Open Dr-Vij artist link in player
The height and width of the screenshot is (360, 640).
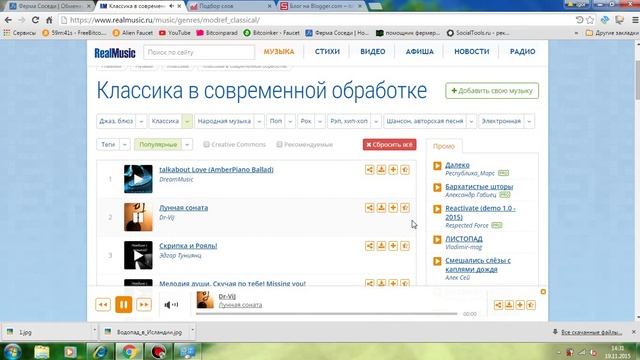[x=227, y=297]
